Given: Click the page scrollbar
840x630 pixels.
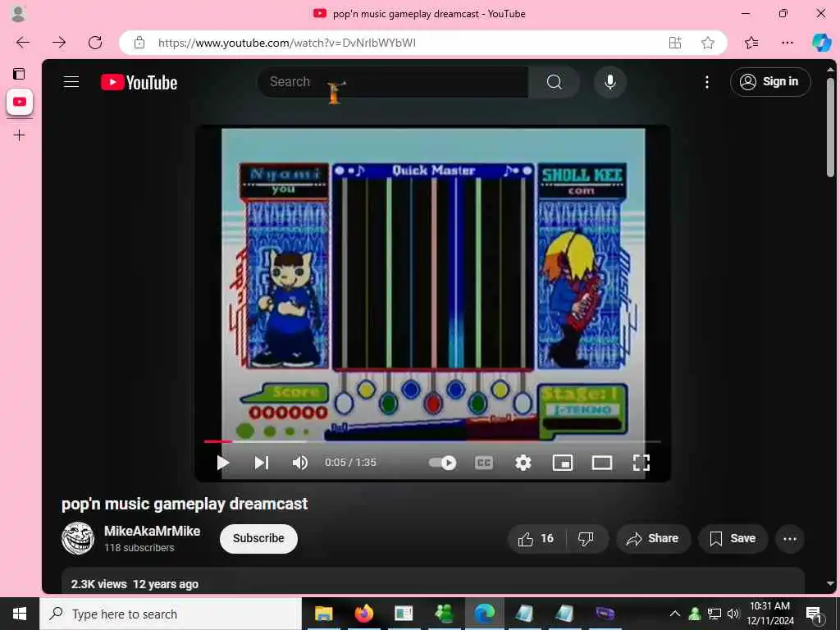Looking at the screenshot, I should point(830,126).
